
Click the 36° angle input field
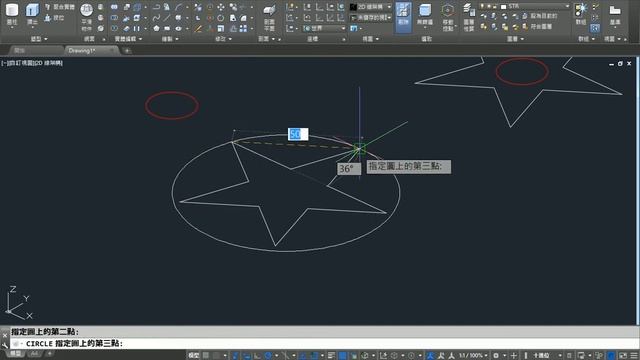point(349,169)
